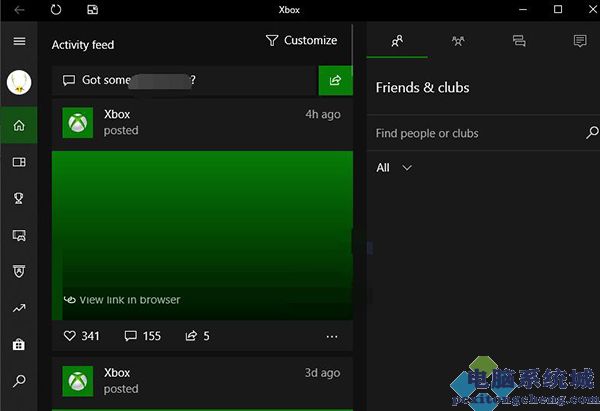Screen dimensions: 600x411
Task: Open Xbox avatar on 3d ago post
Action: coord(78,381)
